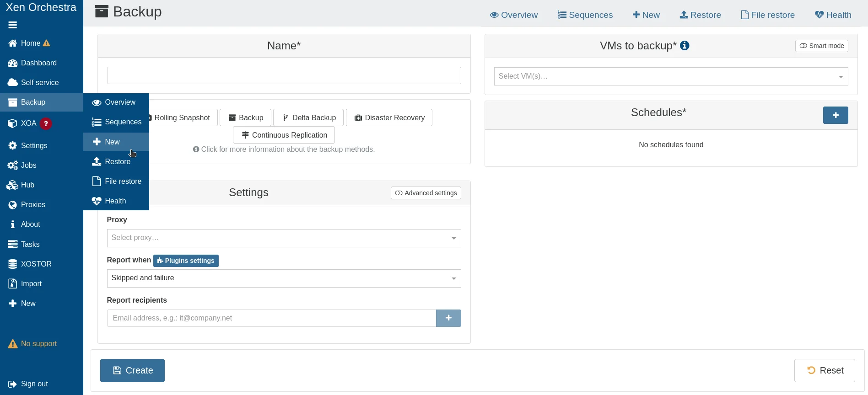Open Import file icon in sidebar
The width and height of the screenshot is (868, 395).
tap(13, 284)
